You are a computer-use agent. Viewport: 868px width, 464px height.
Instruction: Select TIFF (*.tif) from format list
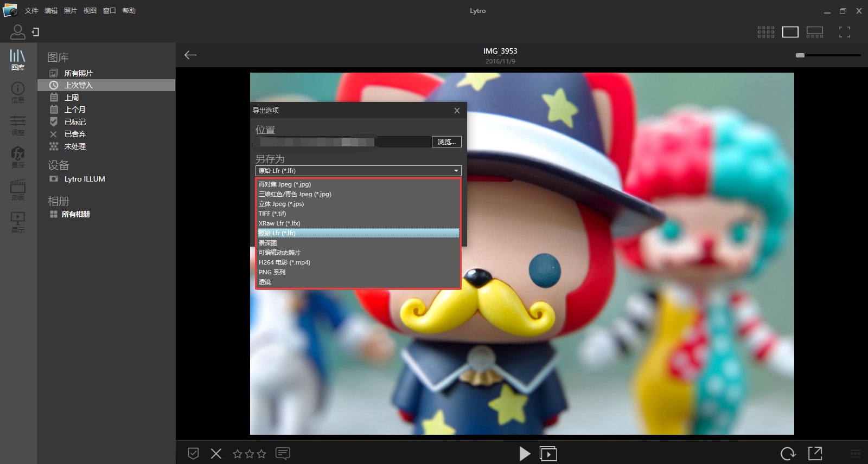click(272, 214)
